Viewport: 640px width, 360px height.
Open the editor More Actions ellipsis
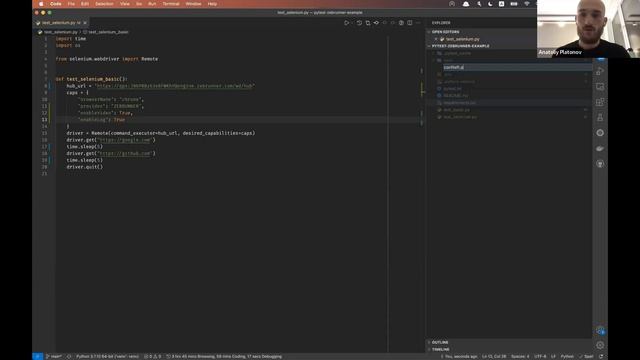418,23
